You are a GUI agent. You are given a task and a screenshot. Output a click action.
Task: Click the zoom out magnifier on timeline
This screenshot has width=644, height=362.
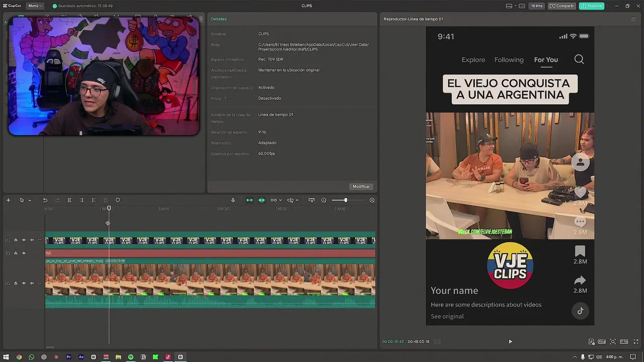(x=324, y=200)
